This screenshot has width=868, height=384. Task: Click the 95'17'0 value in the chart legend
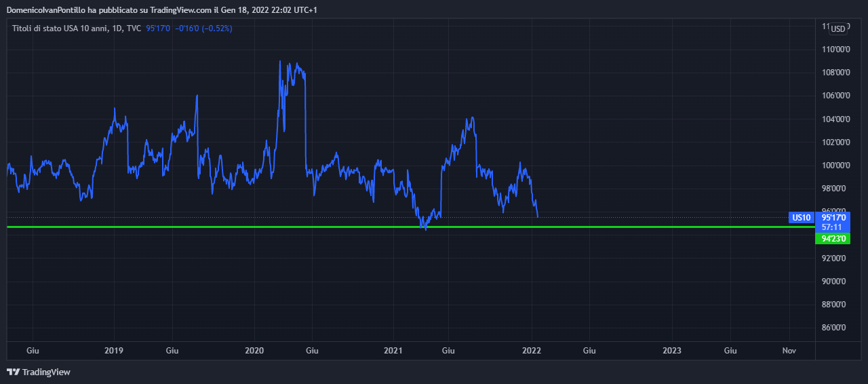point(158,28)
